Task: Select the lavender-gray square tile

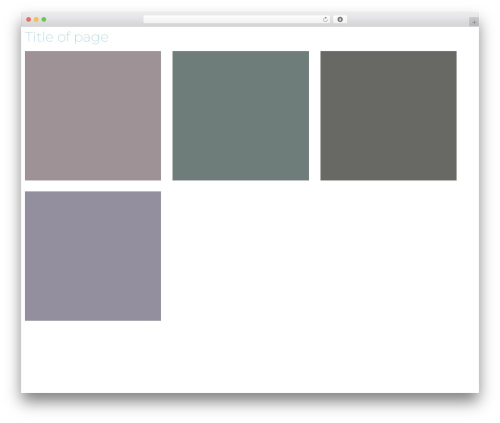Action: click(x=93, y=256)
